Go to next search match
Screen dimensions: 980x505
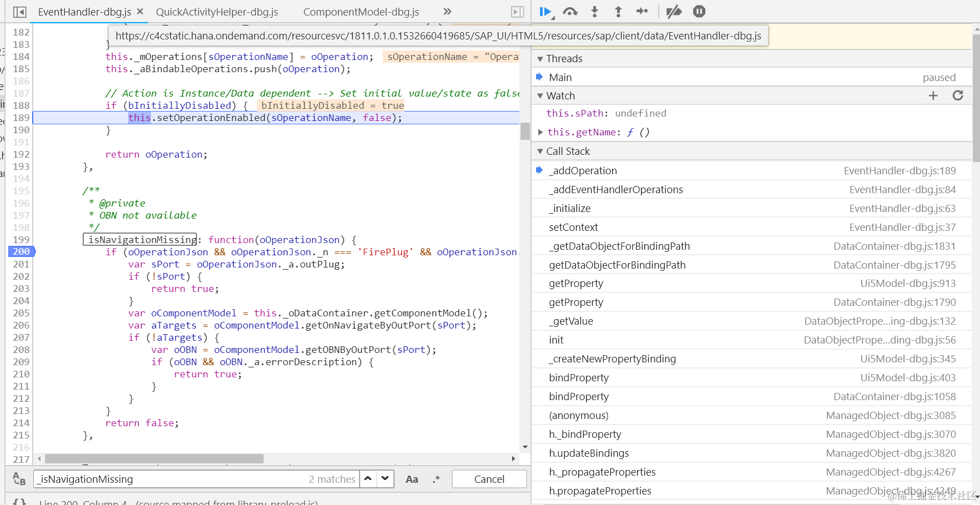tap(385, 478)
